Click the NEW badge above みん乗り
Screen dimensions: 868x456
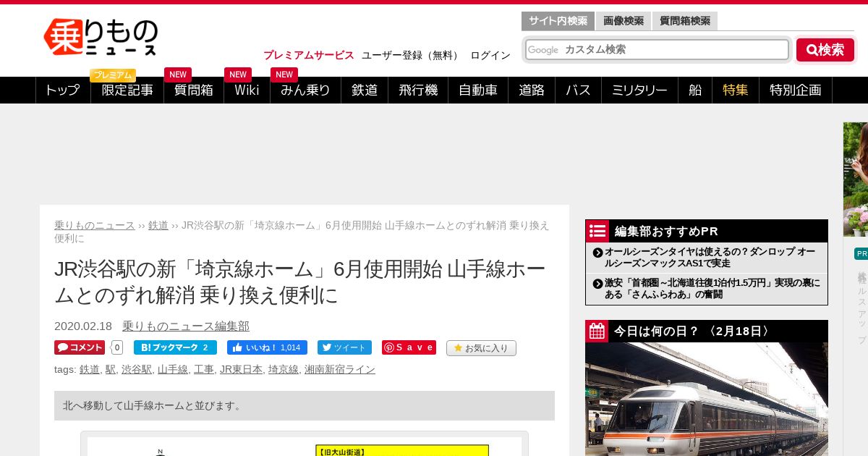(x=284, y=75)
